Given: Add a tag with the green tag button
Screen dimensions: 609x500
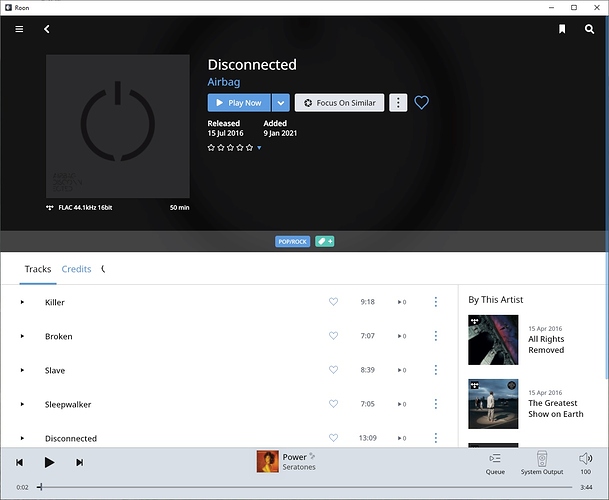Looking at the screenshot, I should pos(325,242).
